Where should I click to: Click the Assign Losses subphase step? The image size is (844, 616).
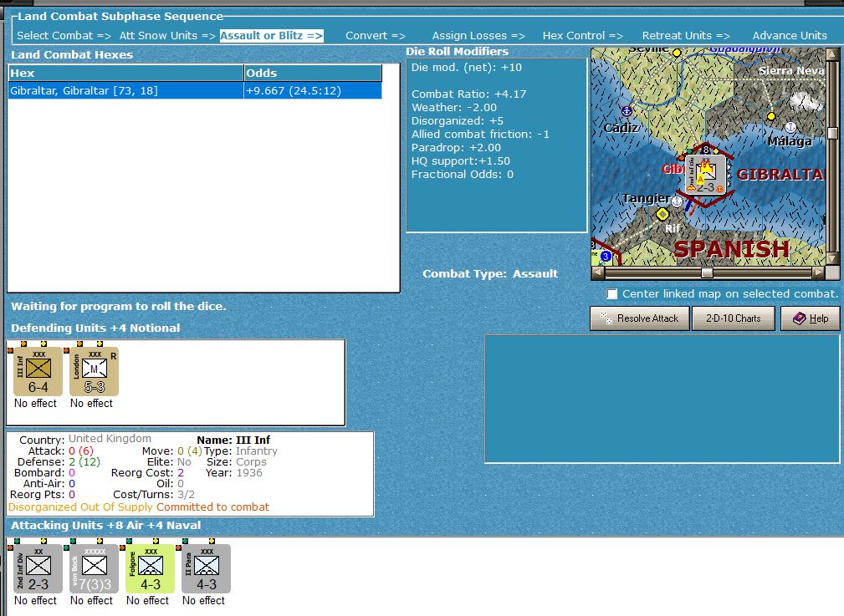click(478, 35)
